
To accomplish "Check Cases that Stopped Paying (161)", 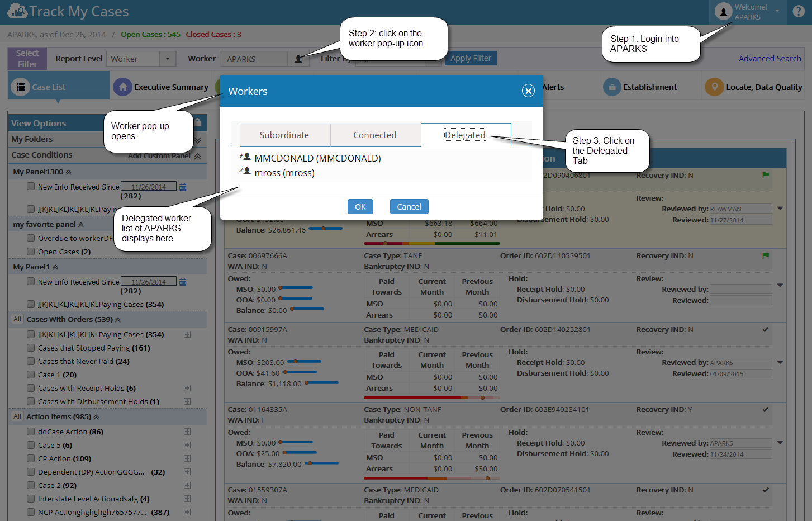I will (x=31, y=348).
